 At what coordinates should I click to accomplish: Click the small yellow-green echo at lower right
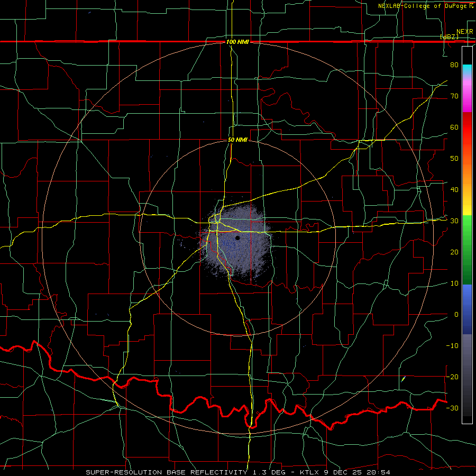click(x=403, y=379)
